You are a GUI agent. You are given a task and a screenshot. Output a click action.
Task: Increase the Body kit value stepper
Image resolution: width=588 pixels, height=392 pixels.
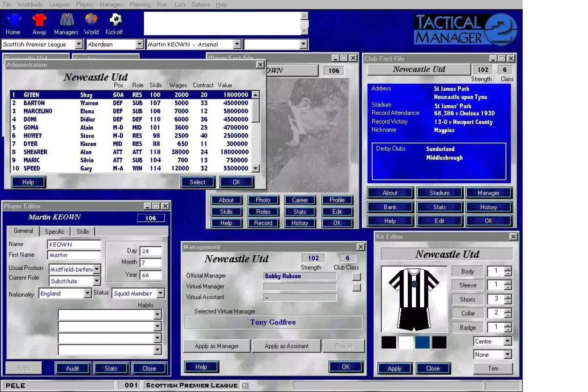point(508,269)
